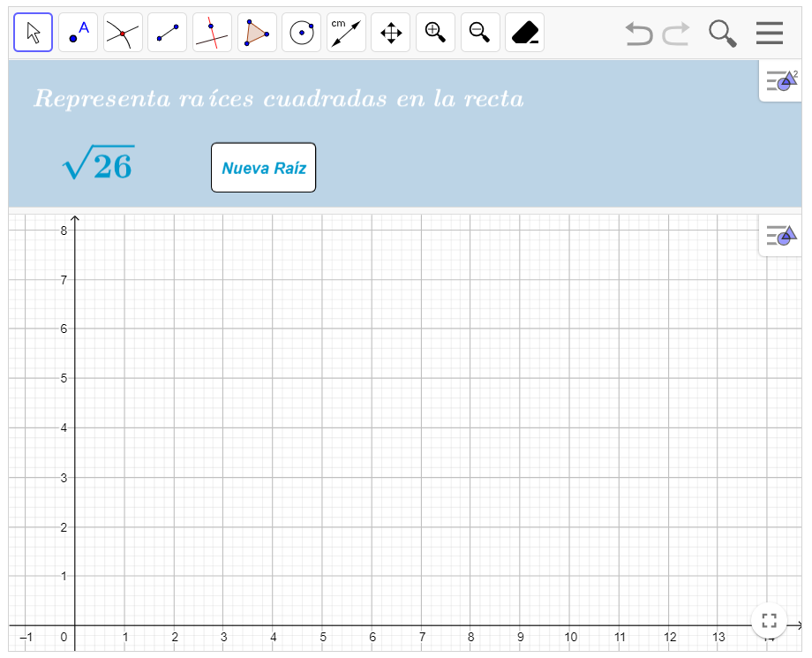
Task: Open the hamburger main menu
Action: 770,34
